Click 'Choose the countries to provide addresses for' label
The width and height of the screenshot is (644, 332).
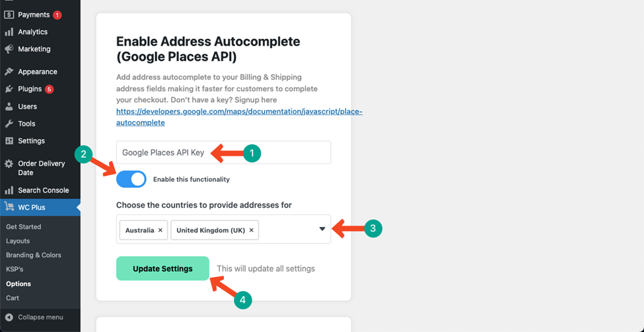tap(204, 205)
